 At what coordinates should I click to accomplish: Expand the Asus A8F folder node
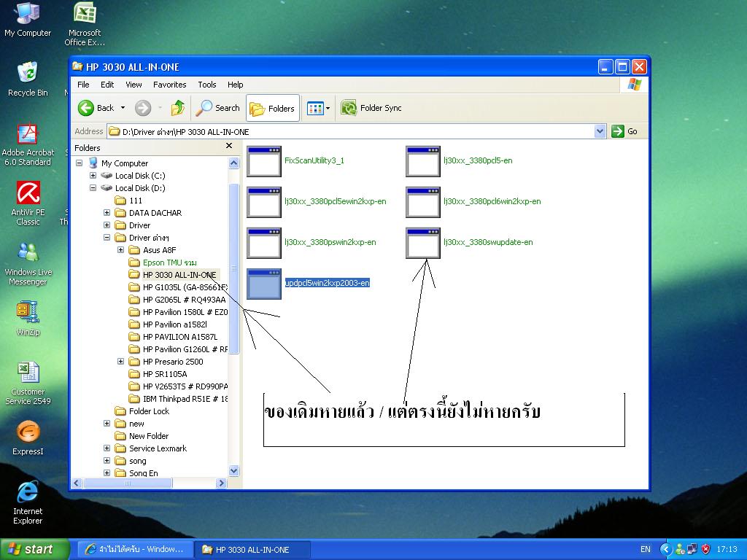pyautogui.click(x=120, y=250)
